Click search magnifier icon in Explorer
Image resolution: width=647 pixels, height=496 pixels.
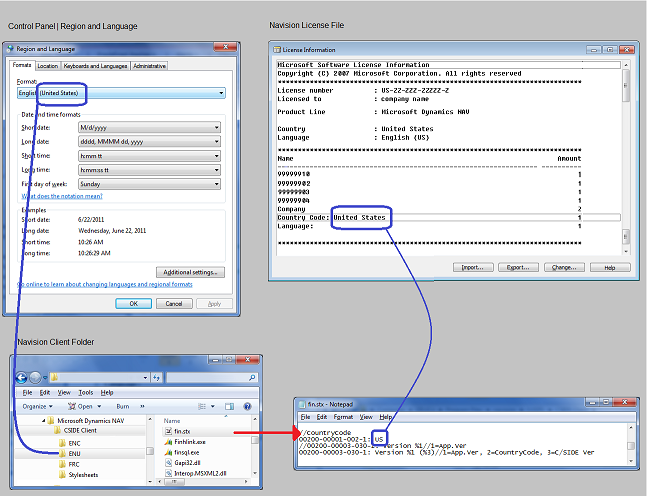(252, 377)
